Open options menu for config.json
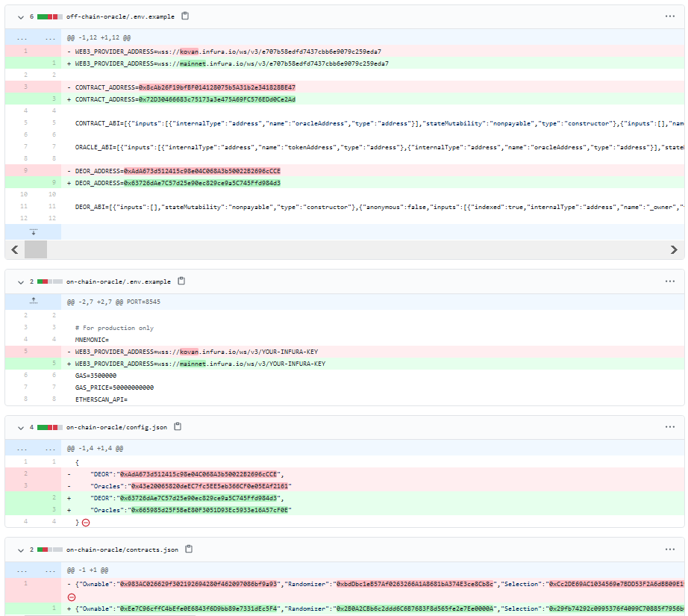This screenshot has height=616, width=688. coord(669,427)
